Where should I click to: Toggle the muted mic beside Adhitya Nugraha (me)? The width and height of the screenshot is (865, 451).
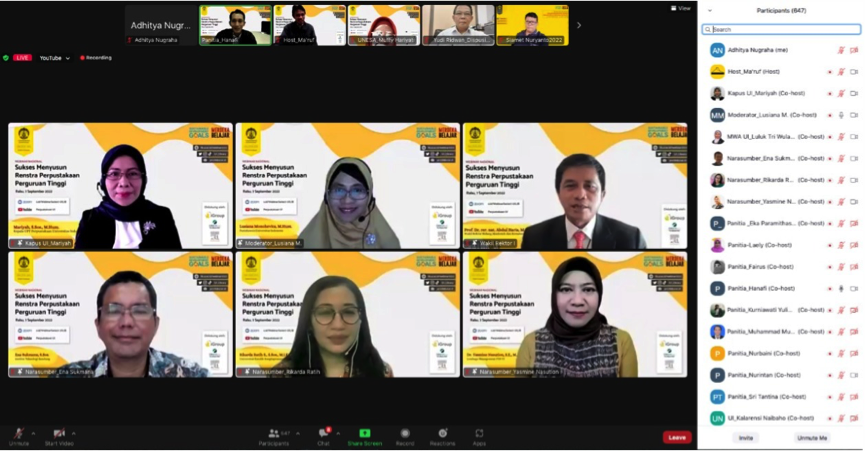841,50
